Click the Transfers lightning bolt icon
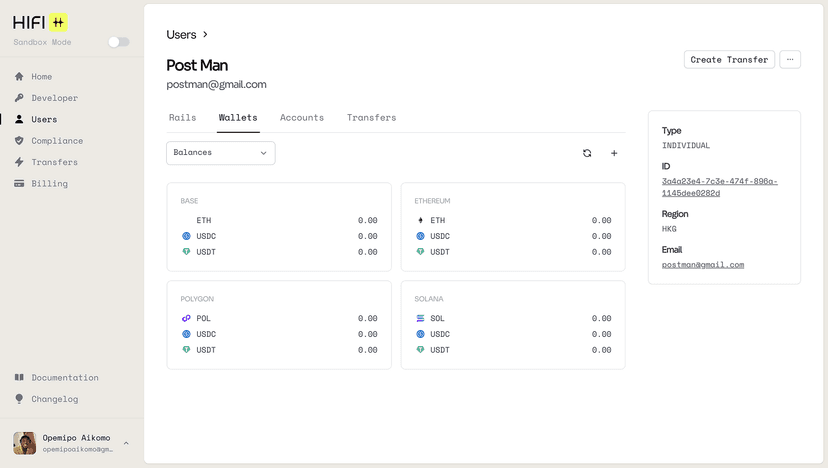828x468 pixels. (19, 162)
